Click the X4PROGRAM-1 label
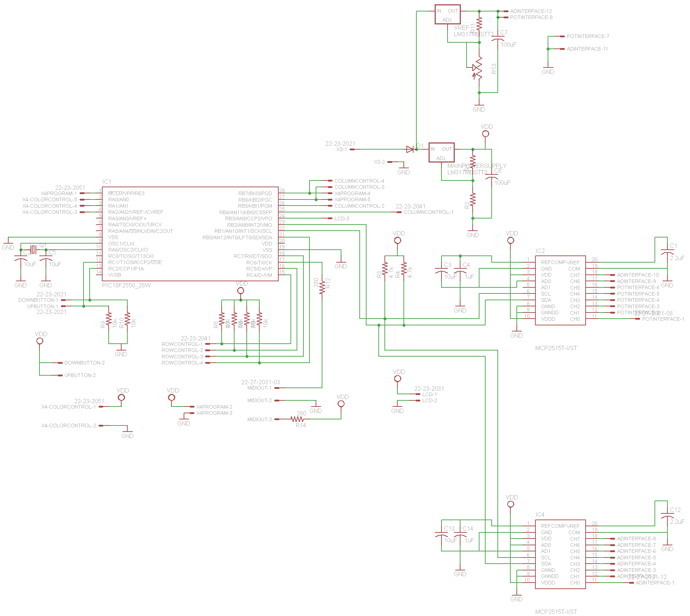The height and width of the screenshot is (616, 690). pos(59,193)
